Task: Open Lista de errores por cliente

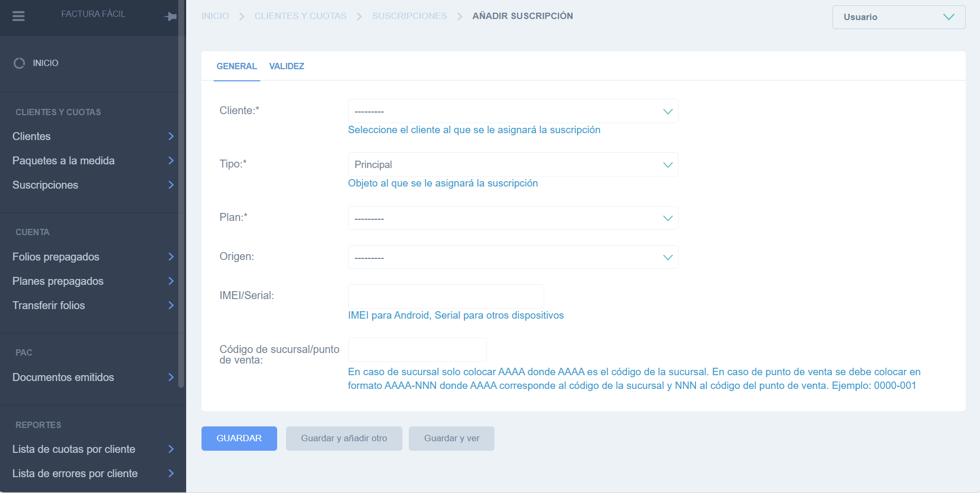Action: (75, 473)
